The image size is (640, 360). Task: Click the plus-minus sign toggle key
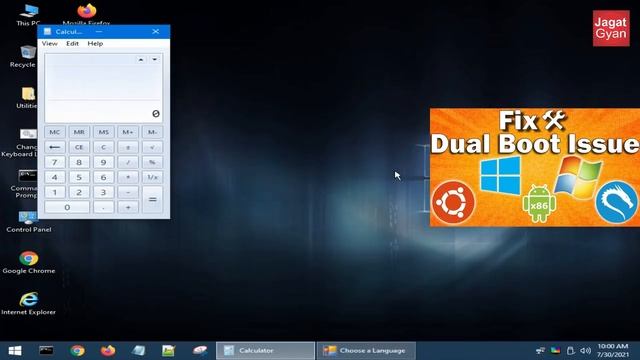point(128,147)
